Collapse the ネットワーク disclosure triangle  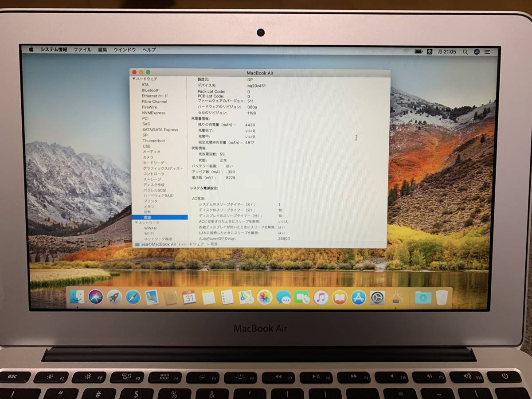coord(136,223)
